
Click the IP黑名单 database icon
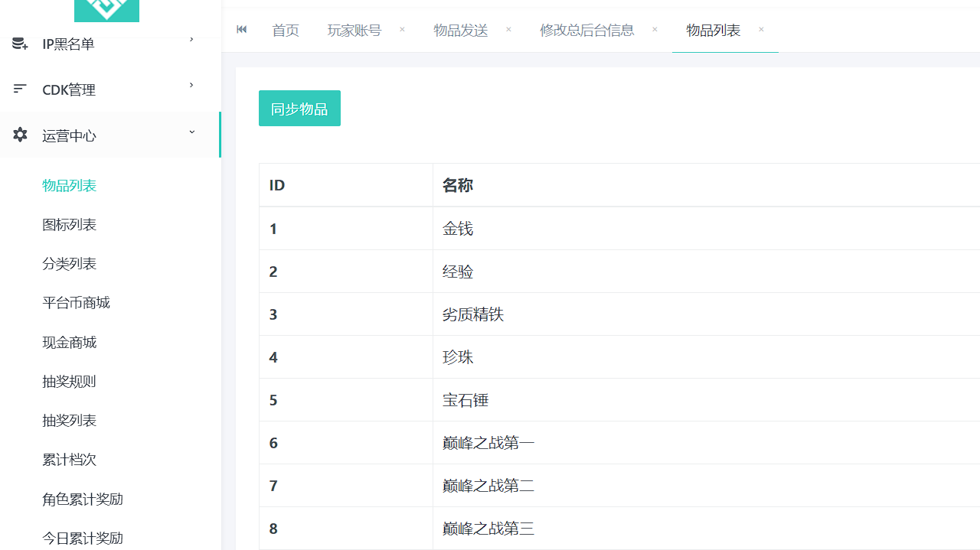20,44
